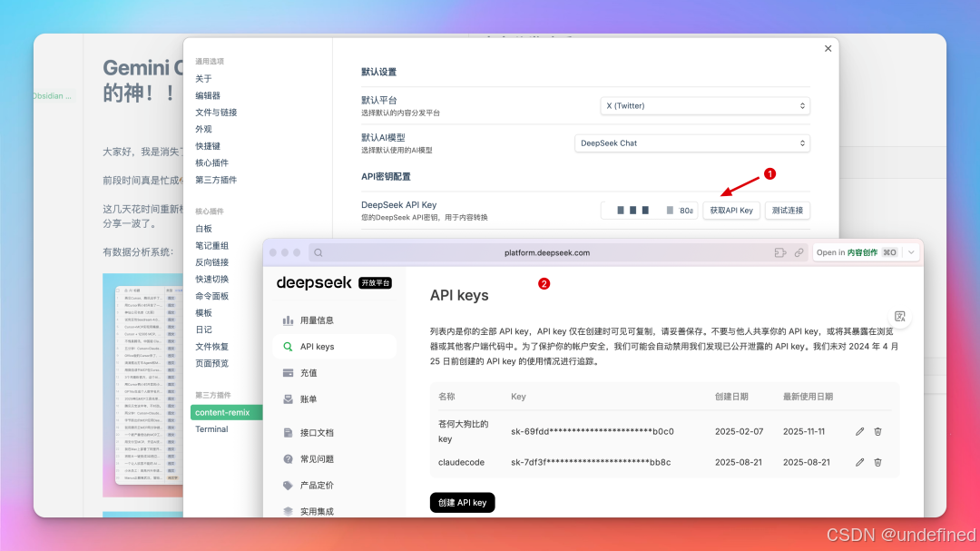
Task: Select the Terminal plugin tab
Action: [211, 429]
